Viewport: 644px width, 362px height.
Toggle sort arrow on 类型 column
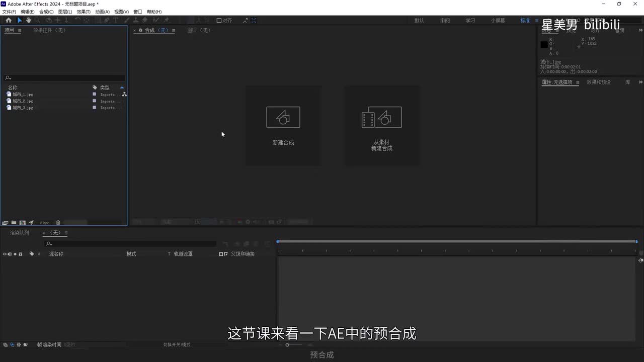tap(122, 87)
